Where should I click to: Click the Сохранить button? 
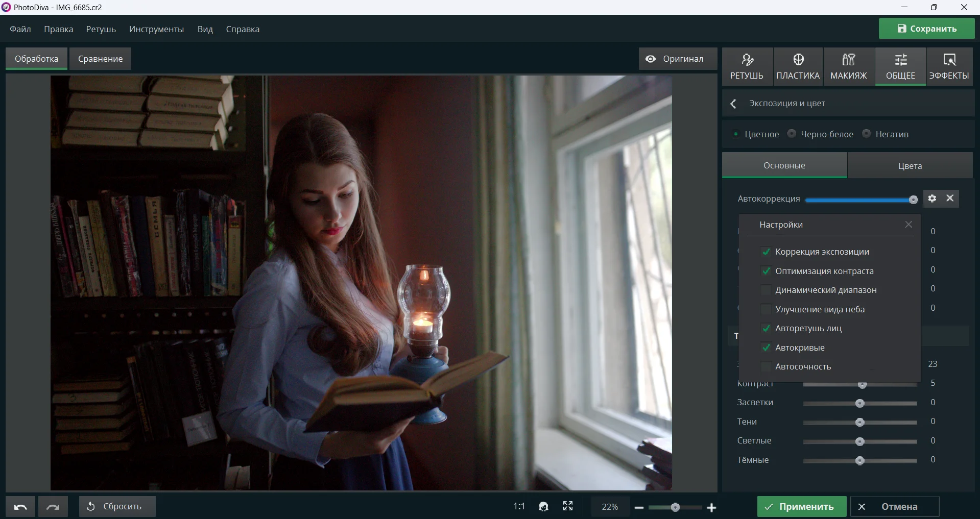(x=926, y=29)
